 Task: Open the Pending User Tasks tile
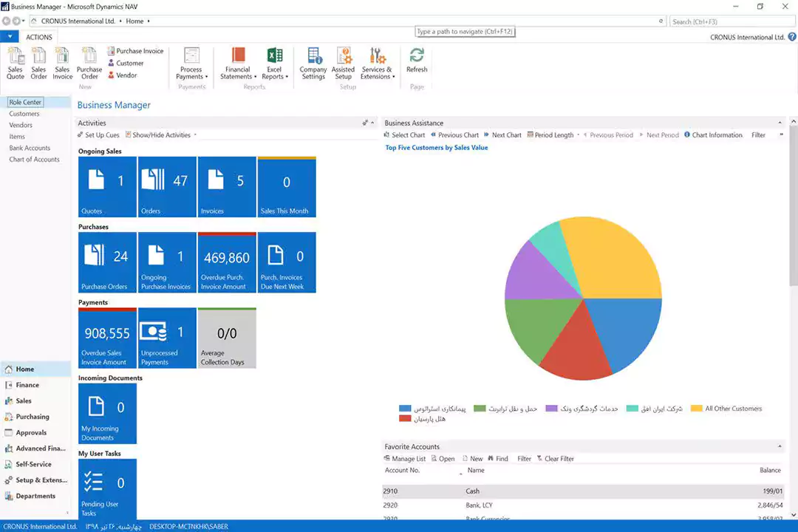click(x=107, y=489)
